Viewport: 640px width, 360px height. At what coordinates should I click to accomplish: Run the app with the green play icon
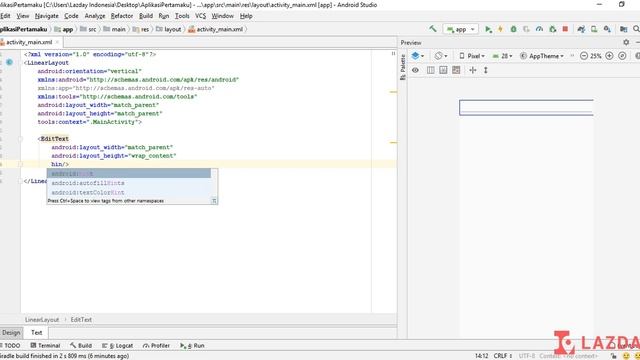[x=488, y=29]
